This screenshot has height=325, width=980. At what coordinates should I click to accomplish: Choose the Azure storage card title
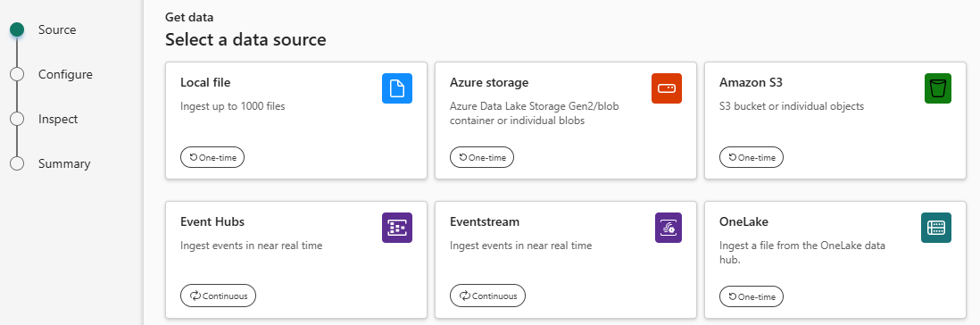point(489,82)
